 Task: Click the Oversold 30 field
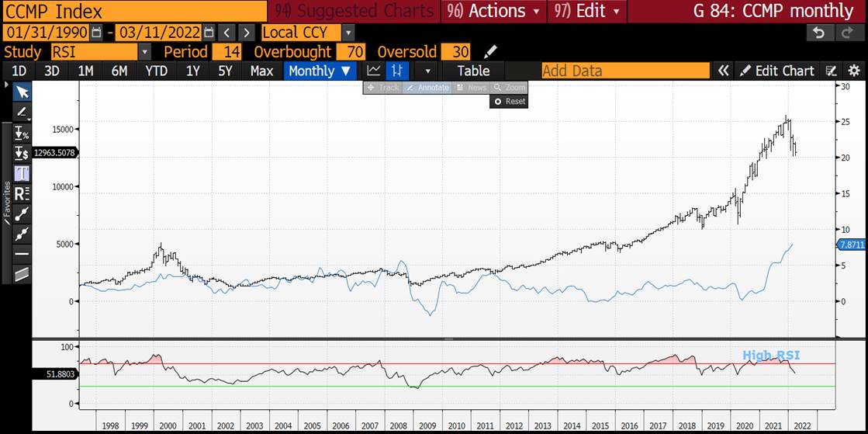tap(455, 52)
